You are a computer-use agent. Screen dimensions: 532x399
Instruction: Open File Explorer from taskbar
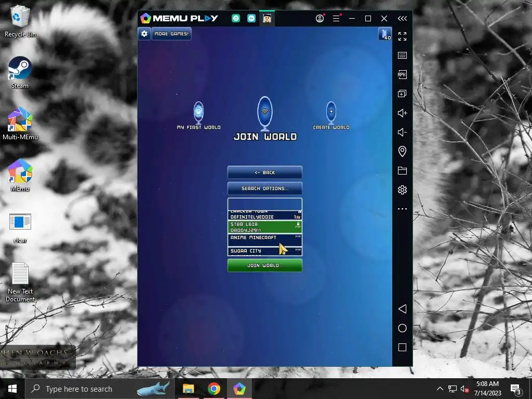click(x=188, y=389)
